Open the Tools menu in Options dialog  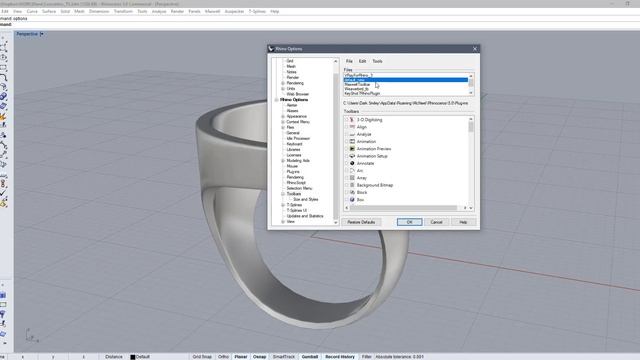(x=377, y=61)
